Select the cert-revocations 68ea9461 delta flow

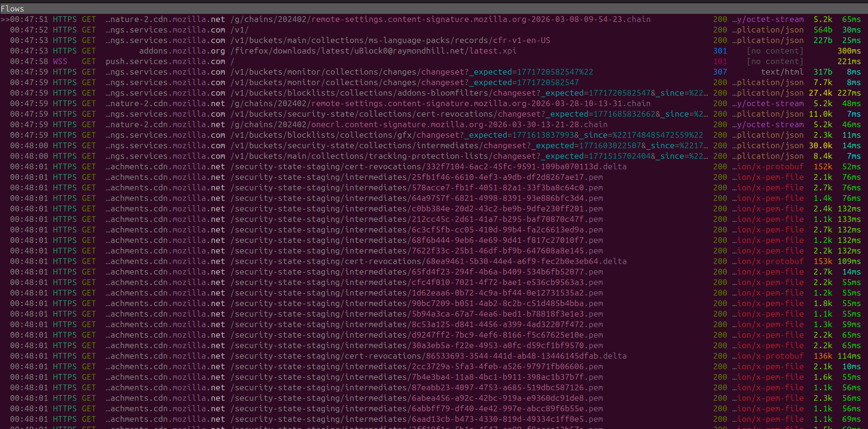click(434, 261)
